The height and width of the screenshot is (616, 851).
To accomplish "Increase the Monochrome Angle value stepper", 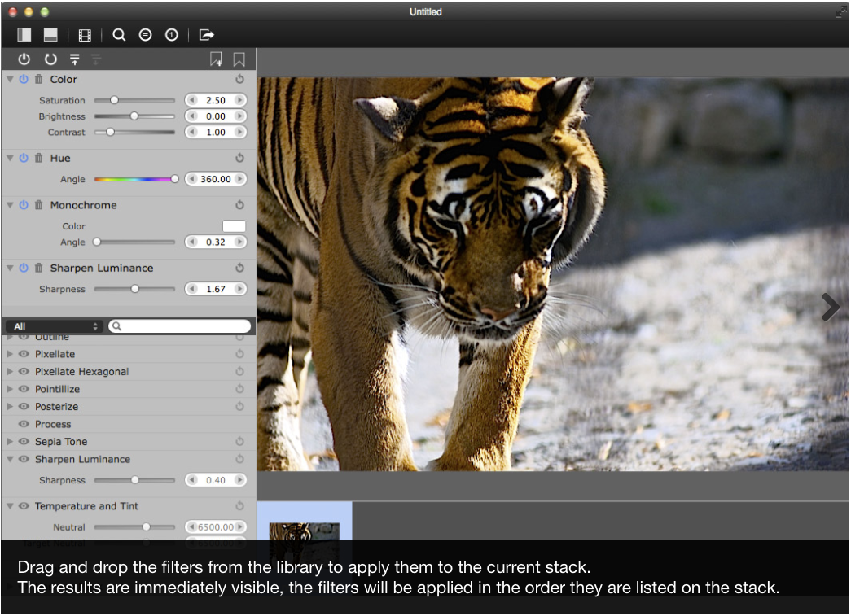I will pos(239,242).
